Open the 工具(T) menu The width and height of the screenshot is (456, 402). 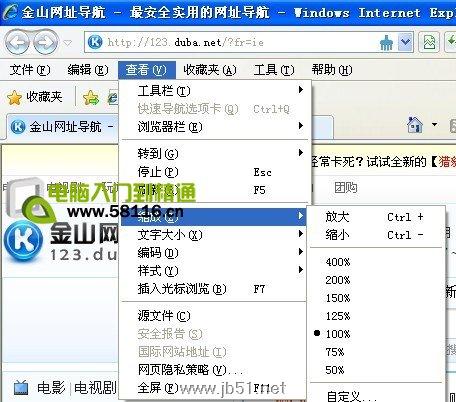tap(274, 70)
